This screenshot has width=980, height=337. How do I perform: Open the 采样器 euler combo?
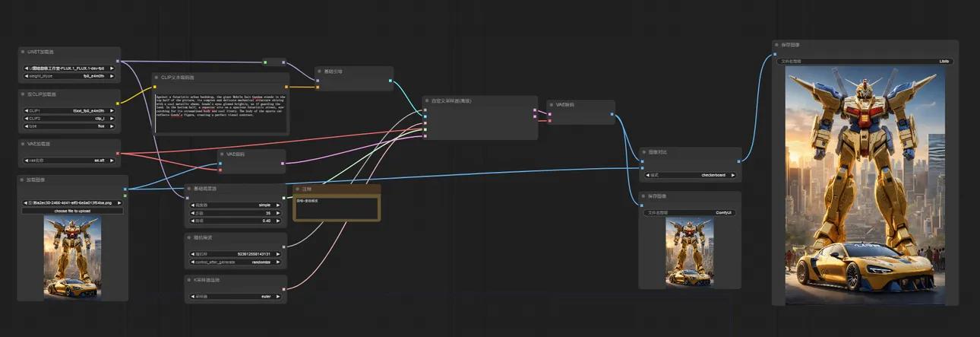236,297
